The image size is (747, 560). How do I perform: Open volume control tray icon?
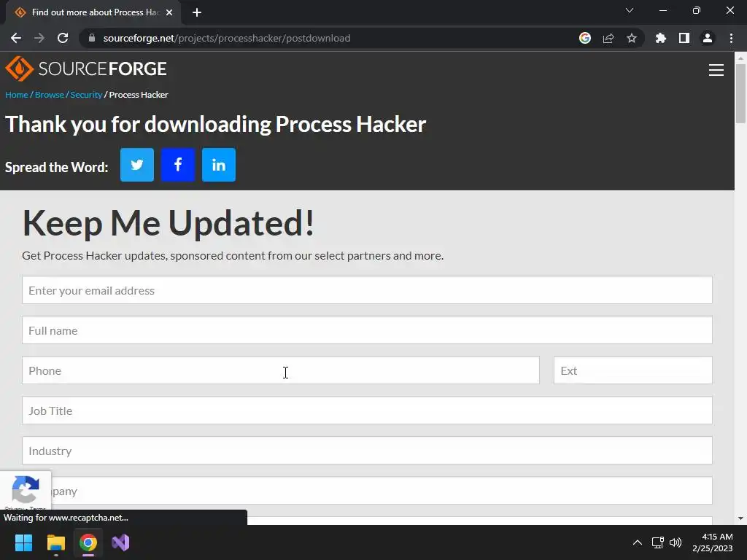(x=676, y=542)
